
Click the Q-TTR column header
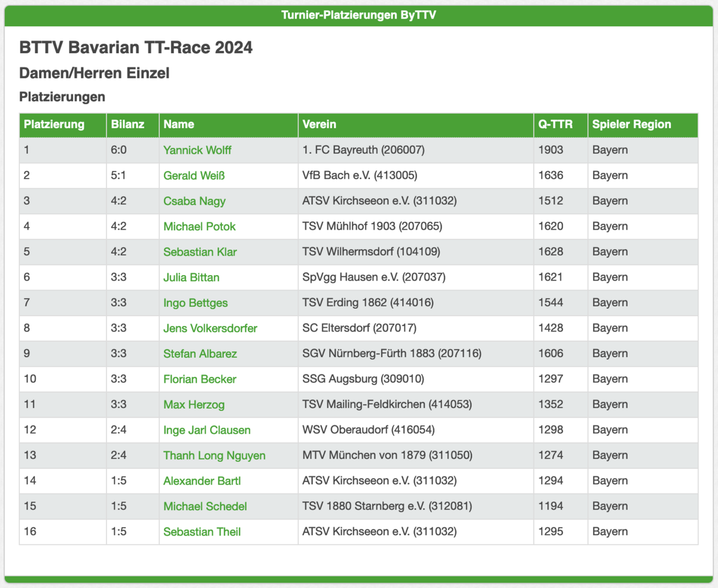tap(553, 124)
